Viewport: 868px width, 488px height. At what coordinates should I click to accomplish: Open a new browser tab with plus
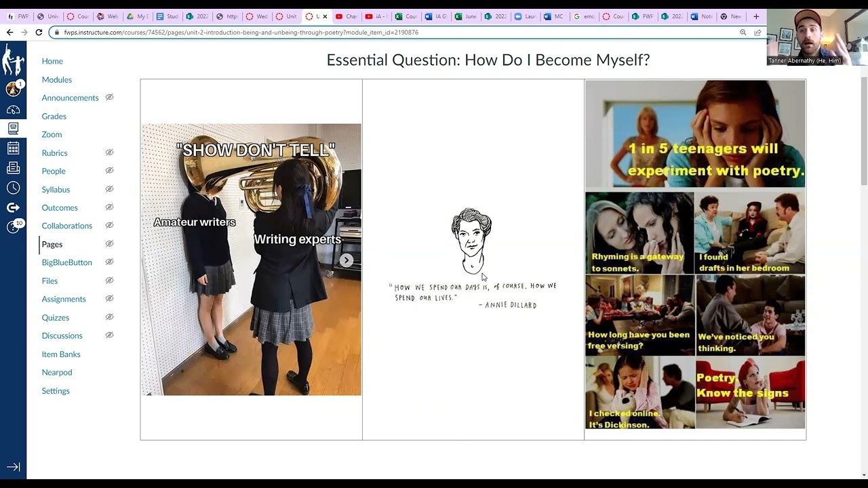756,16
